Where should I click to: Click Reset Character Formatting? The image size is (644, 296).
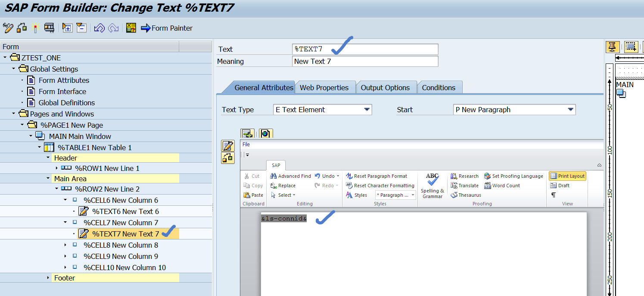click(x=380, y=186)
